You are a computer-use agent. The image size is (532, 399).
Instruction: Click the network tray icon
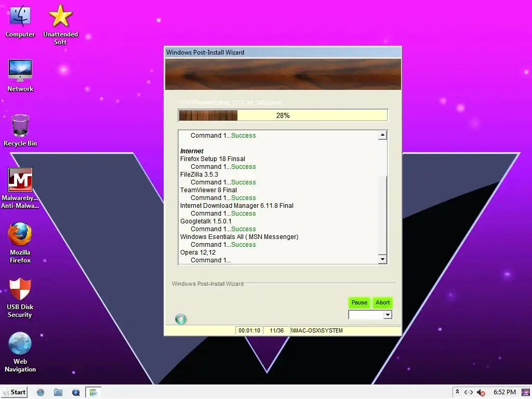(x=469, y=392)
